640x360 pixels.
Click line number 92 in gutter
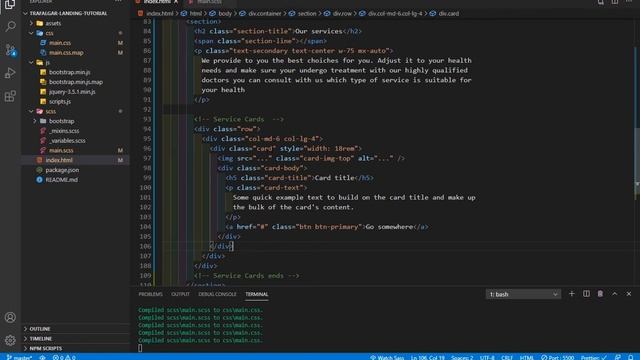click(147, 109)
